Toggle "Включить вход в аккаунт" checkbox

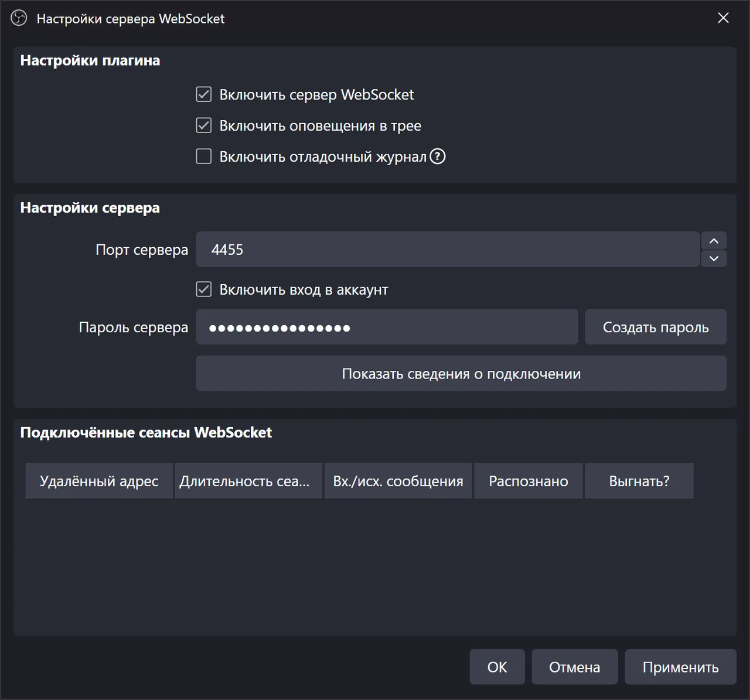(203, 289)
